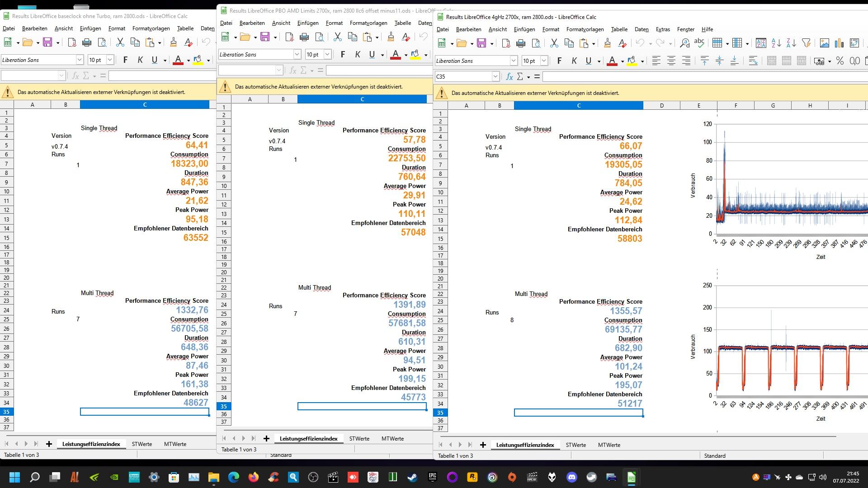Select column D header in the 4gHz window
Viewport: 868px width, 488px height.
pyautogui.click(x=661, y=106)
